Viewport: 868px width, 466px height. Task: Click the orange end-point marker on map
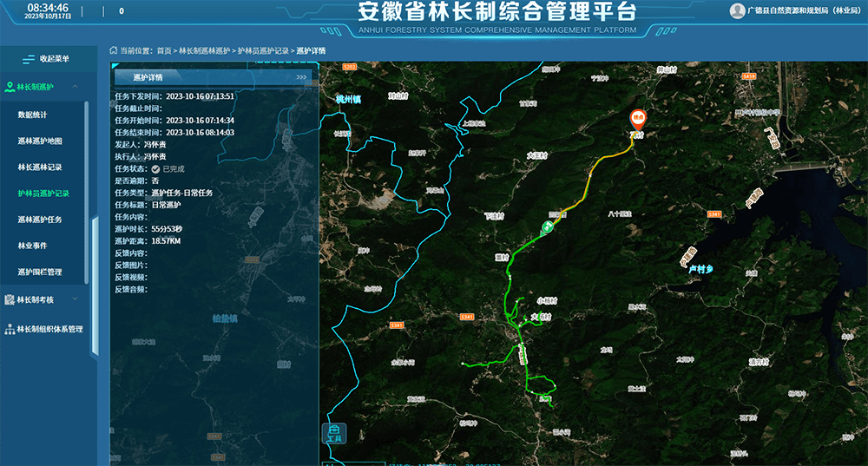click(x=637, y=119)
